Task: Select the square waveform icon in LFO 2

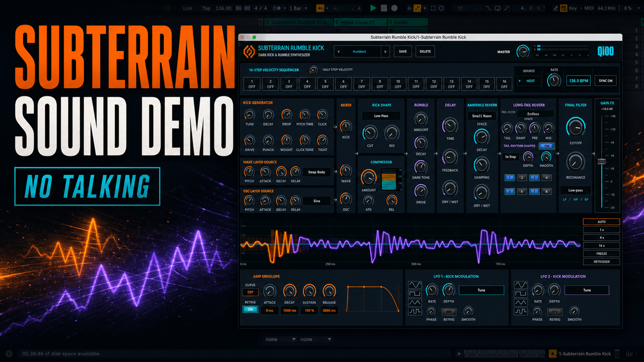Action: [521, 294]
